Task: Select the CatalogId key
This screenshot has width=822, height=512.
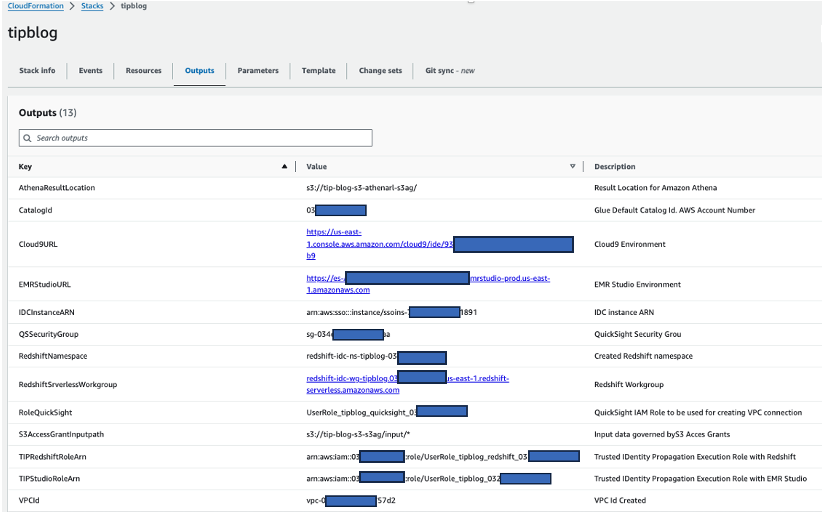Action: 36,210
